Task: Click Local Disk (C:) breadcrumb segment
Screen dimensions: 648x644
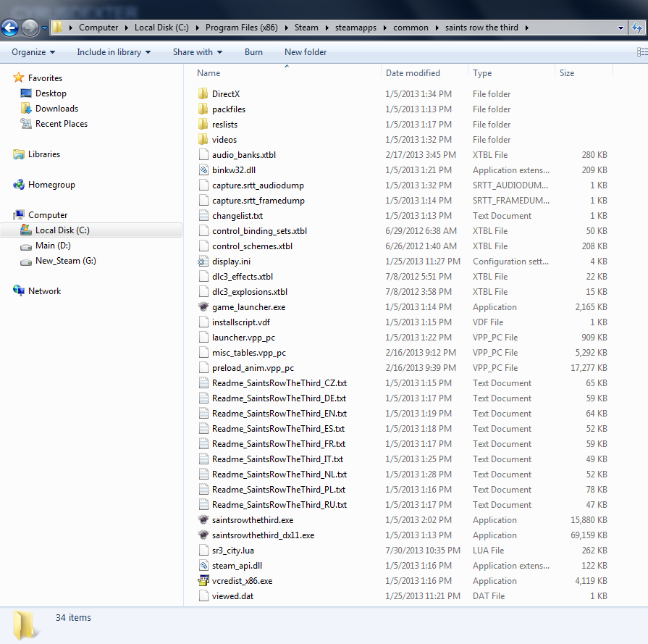Action: coord(161,28)
